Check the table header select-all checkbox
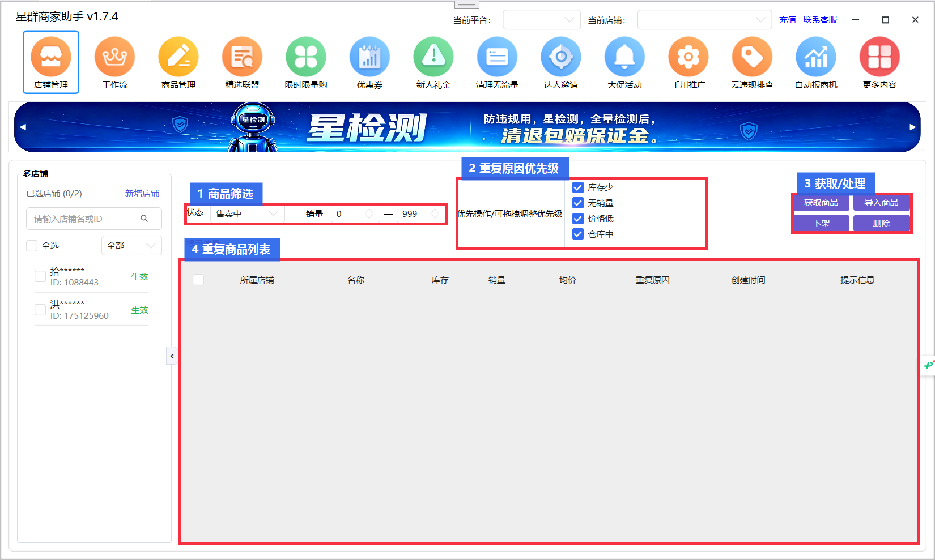 click(198, 280)
